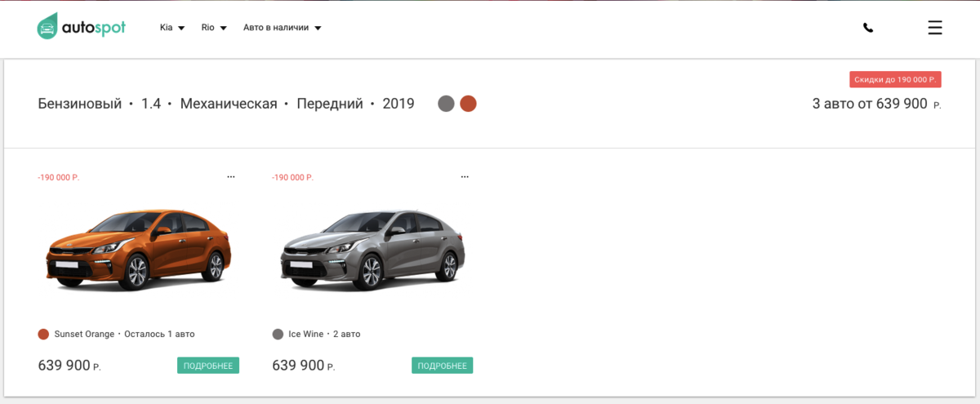
Task: Select the gray color swatch in header
Action: pos(446,104)
